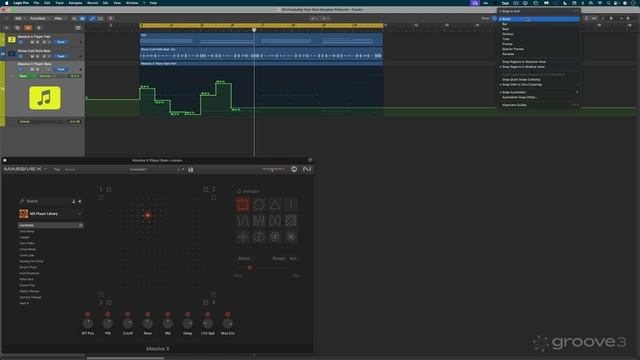Click the Wi-Fi icon in the menu bar
The height and width of the screenshot is (360, 640).
[x=600, y=3]
